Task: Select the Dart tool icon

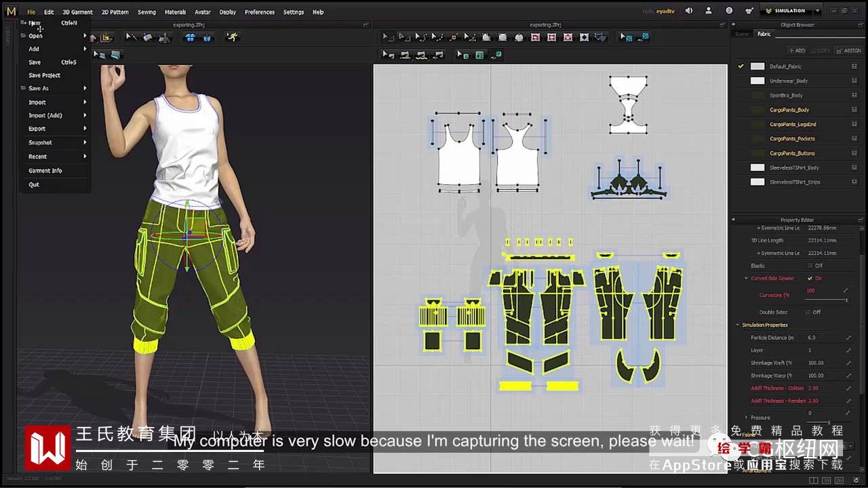Action: (585, 37)
